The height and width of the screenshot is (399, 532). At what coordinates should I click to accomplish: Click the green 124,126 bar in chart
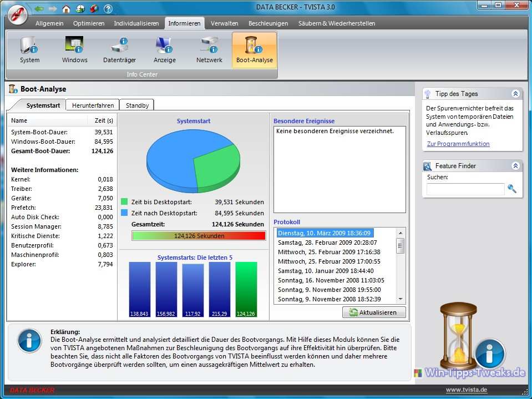click(x=246, y=290)
